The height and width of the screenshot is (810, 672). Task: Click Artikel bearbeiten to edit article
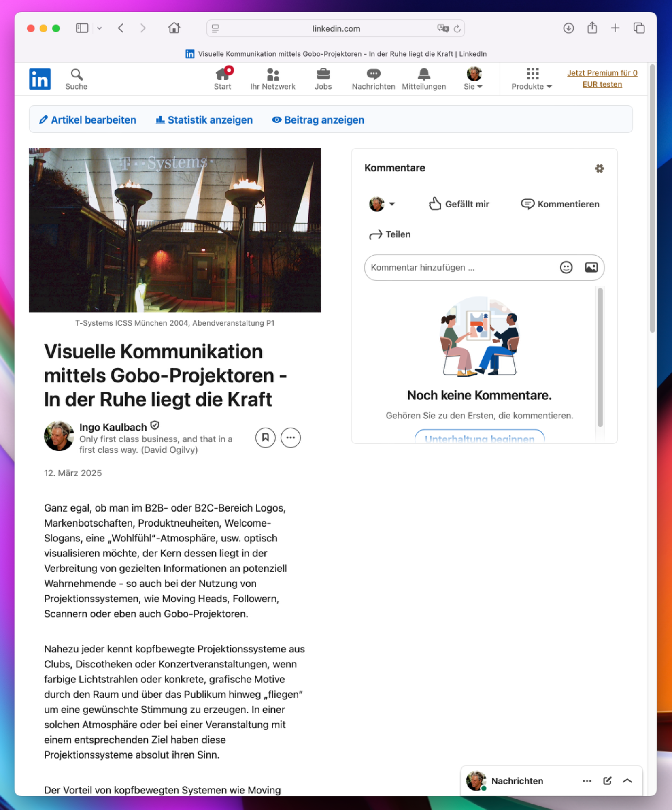pyautogui.click(x=87, y=120)
